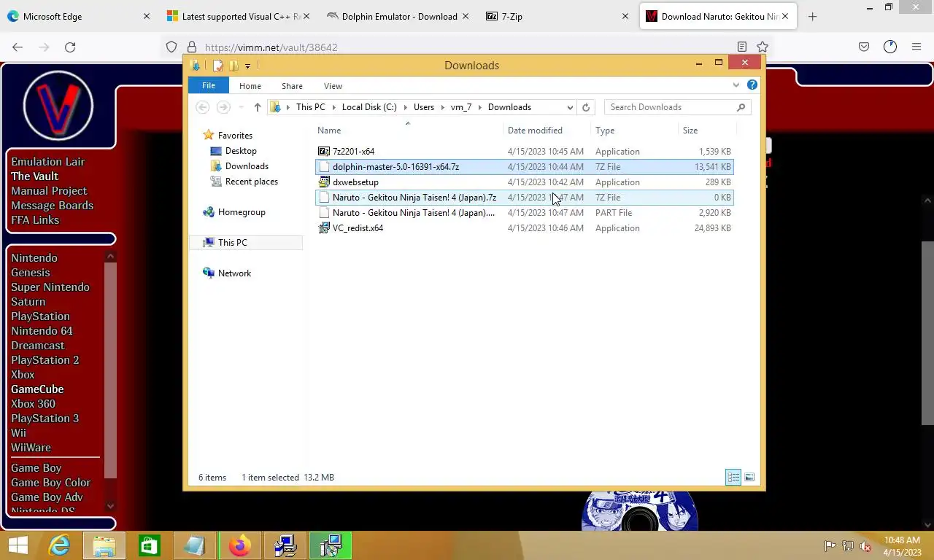Viewport: 934px width, 560px height.
Task: Open the address bar history dropdown
Action: [x=570, y=107]
